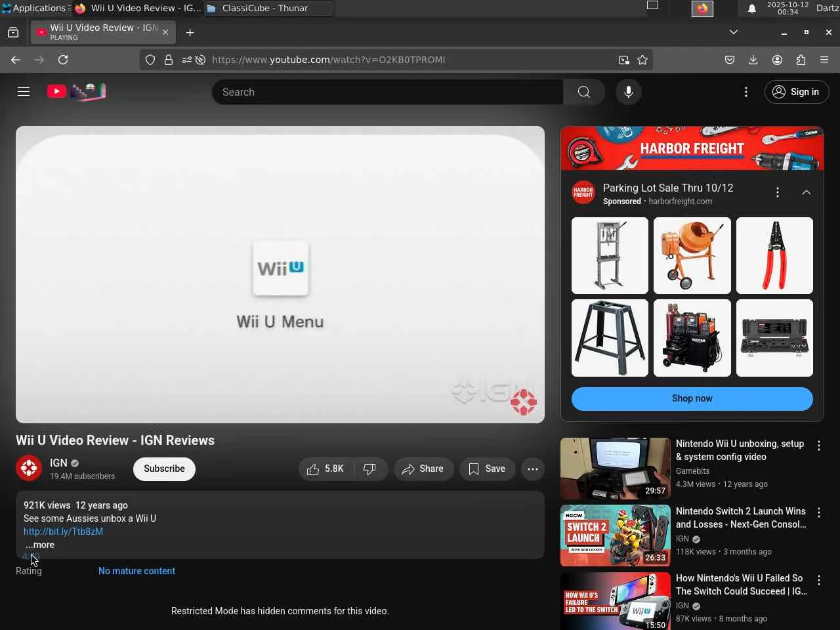Open the site permissions icon in the address bar

[187, 60]
